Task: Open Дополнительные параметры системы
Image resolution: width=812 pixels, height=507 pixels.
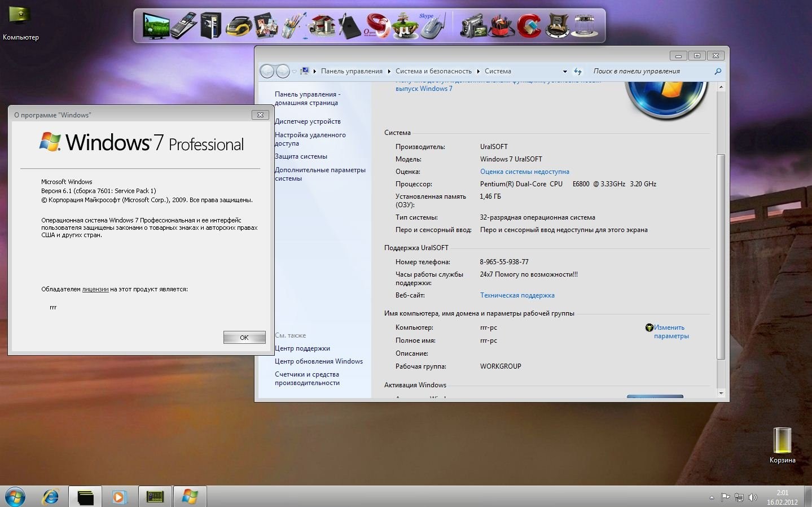Action: point(320,174)
